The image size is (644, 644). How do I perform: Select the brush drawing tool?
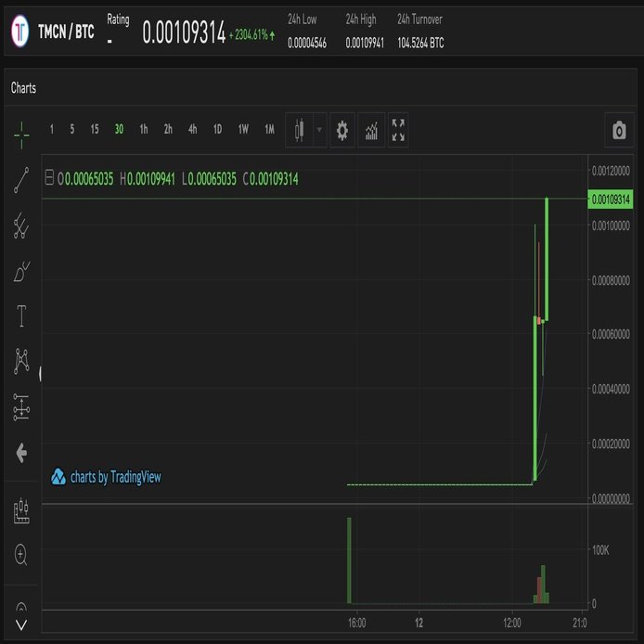[21, 271]
